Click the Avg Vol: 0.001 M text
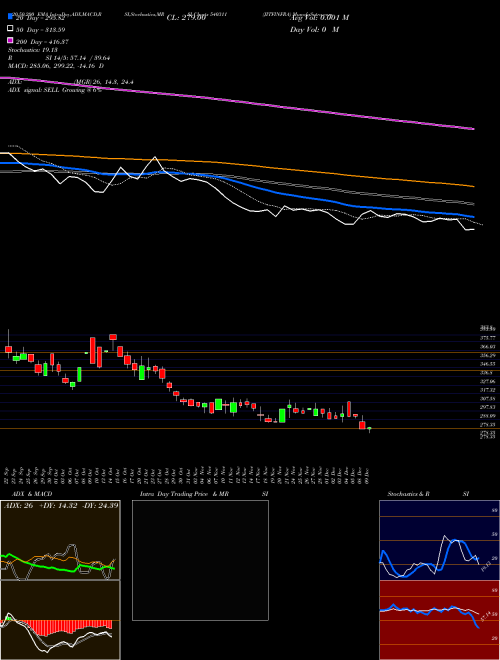 pos(319,18)
